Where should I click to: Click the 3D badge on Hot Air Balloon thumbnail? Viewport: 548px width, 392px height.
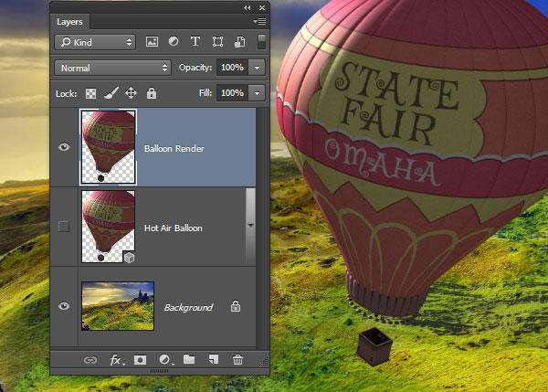click(x=130, y=258)
